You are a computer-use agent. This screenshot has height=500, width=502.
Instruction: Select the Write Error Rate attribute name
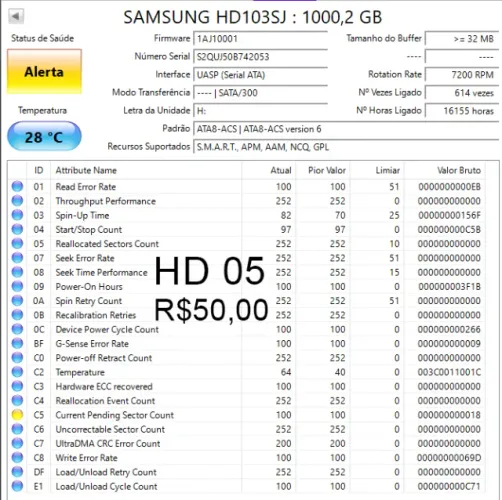point(86,458)
